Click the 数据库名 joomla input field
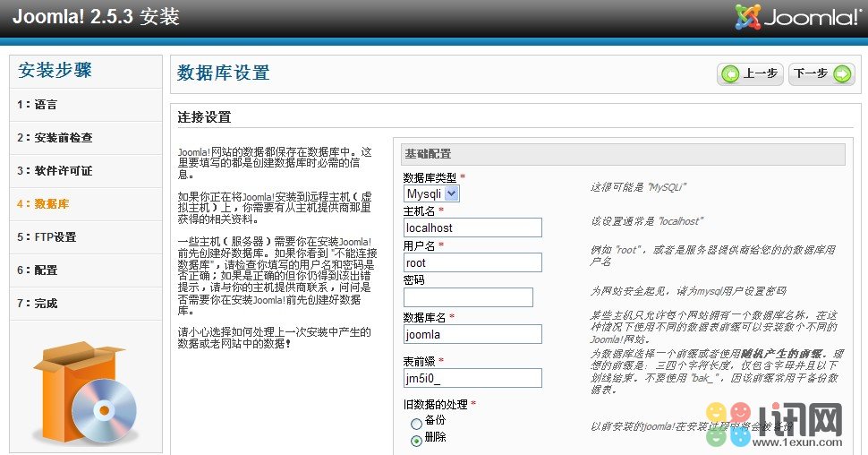The height and width of the screenshot is (455, 868). coord(472,334)
